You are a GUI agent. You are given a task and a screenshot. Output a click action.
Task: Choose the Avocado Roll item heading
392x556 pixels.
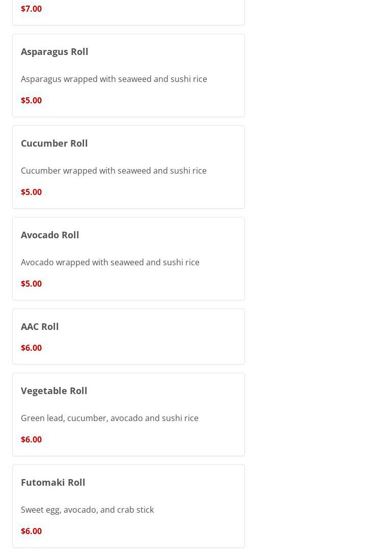(x=50, y=235)
